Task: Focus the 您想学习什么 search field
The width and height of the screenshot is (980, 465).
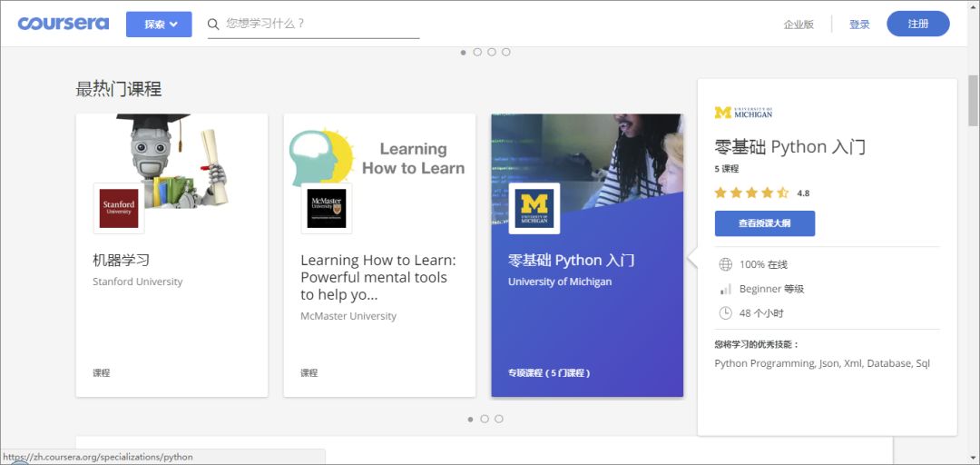Action: point(314,25)
